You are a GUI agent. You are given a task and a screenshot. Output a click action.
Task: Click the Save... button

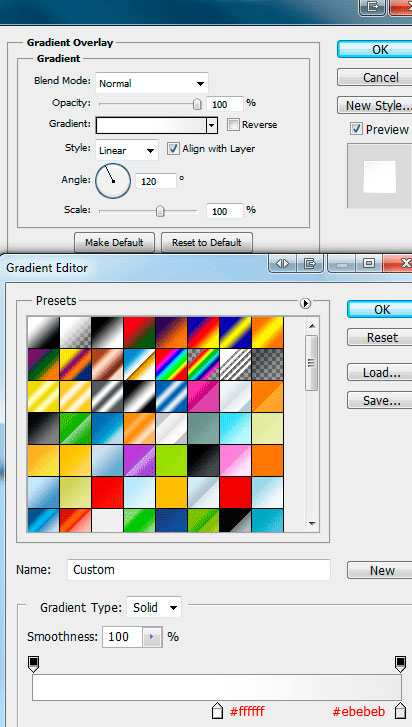[x=379, y=400]
